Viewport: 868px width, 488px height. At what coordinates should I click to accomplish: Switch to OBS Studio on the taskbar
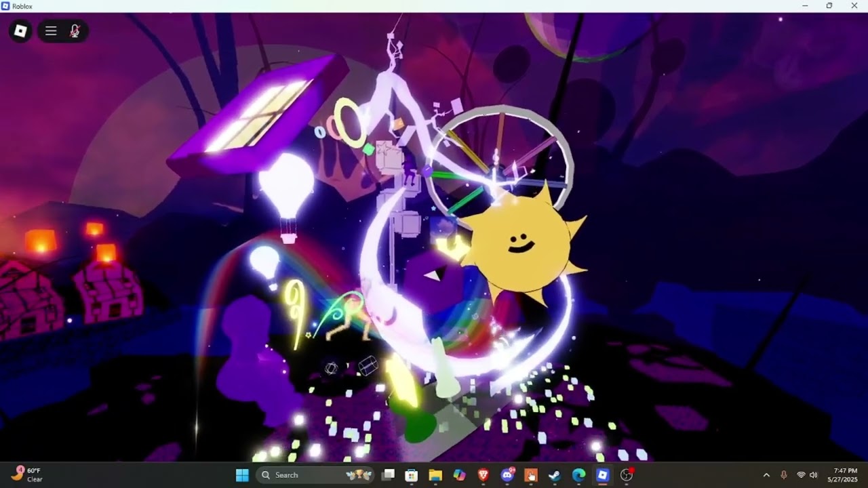(627, 475)
